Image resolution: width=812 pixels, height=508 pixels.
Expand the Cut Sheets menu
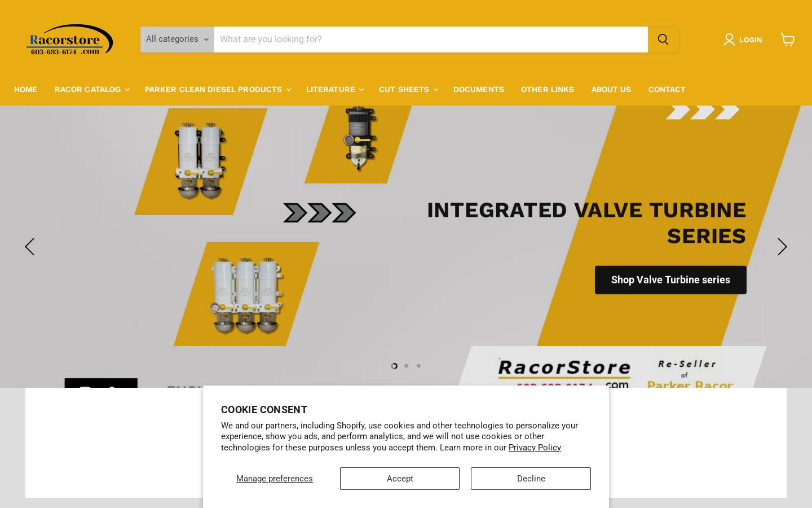point(408,89)
